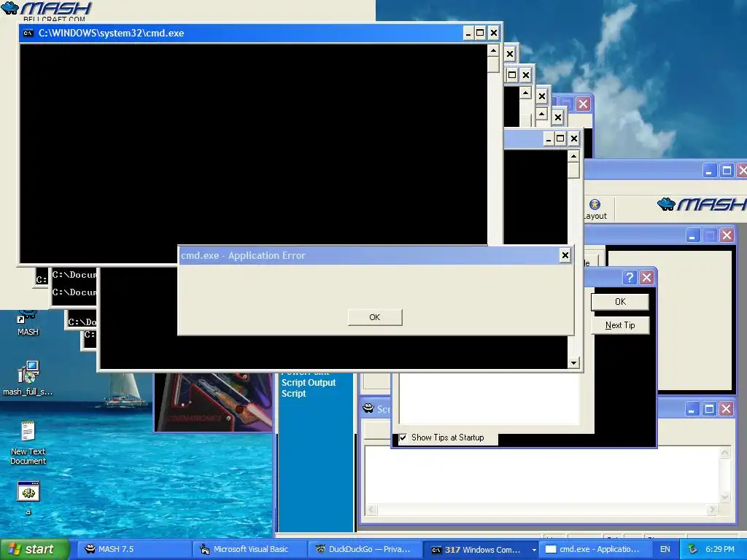Click left arrow of Script window horizontal scrollbar
Image resolution: width=747 pixels, height=560 pixels.
[371, 510]
